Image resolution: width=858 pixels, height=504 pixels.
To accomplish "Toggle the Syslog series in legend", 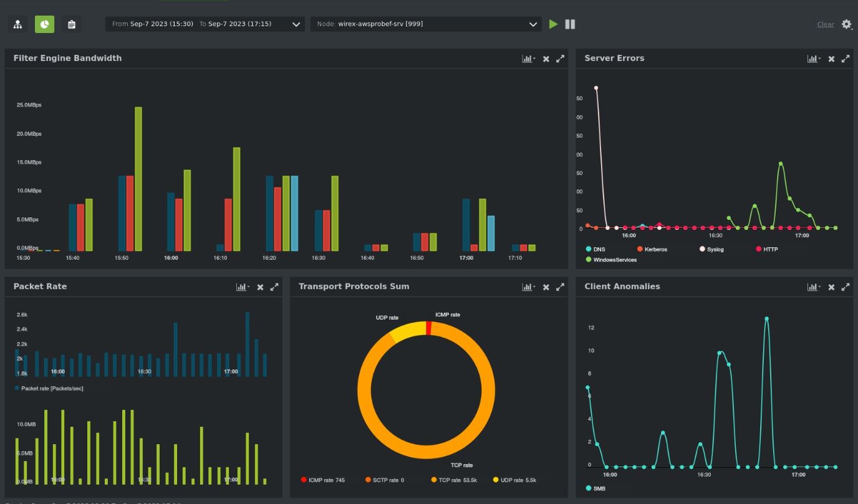I will tap(714, 249).
